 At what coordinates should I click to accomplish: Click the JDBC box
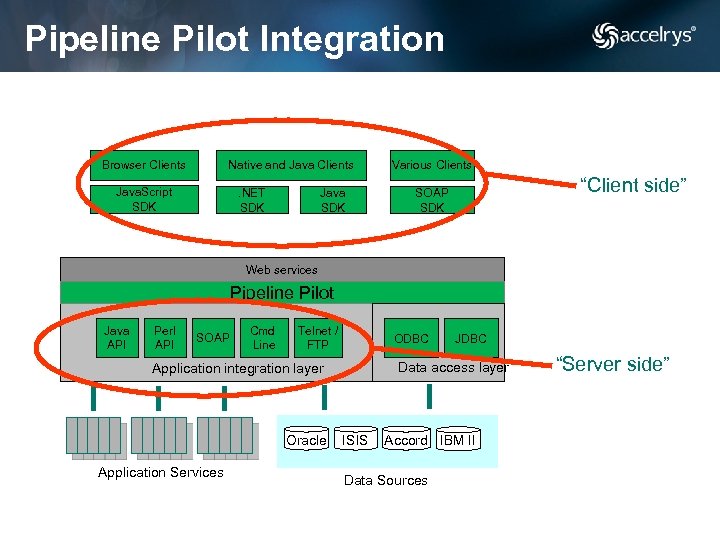click(x=471, y=338)
